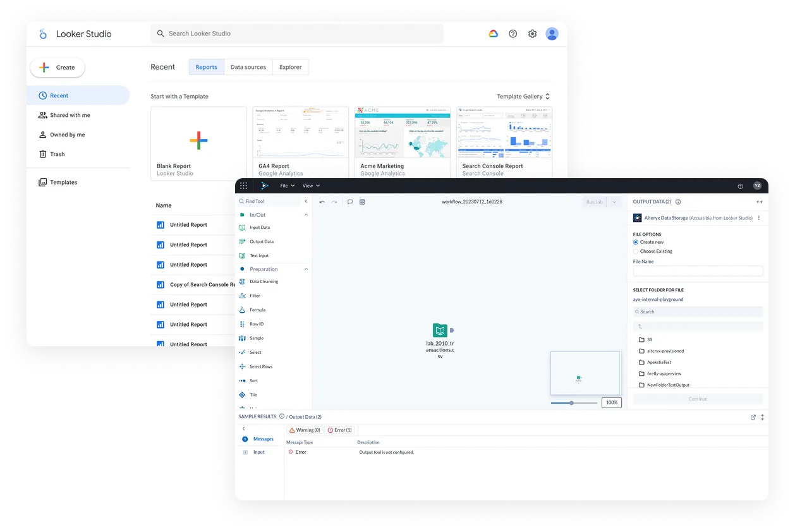Viewport: 795px width, 532px height.
Task: Open Output Data info icon
Action: (x=678, y=202)
